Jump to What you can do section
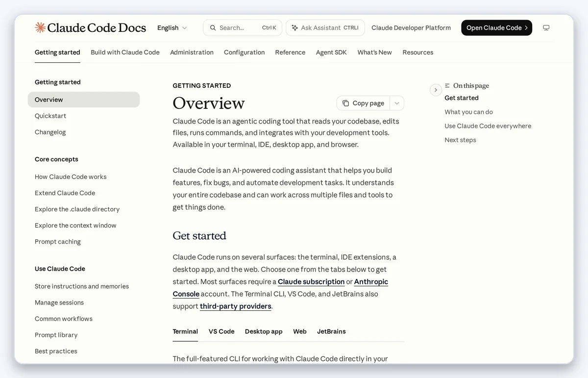Image resolution: width=588 pixels, height=378 pixels. coord(468,112)
